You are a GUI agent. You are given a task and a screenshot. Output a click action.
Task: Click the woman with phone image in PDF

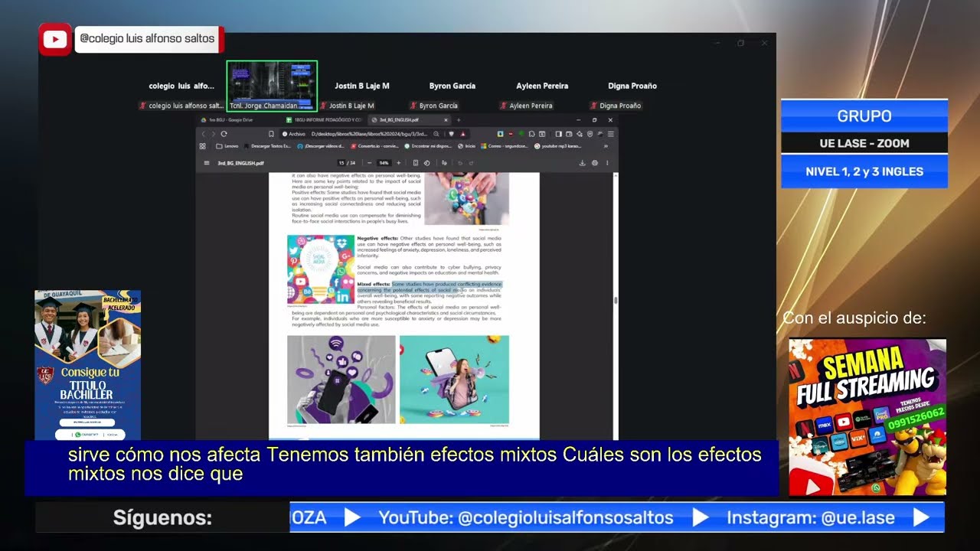(454, 380)
